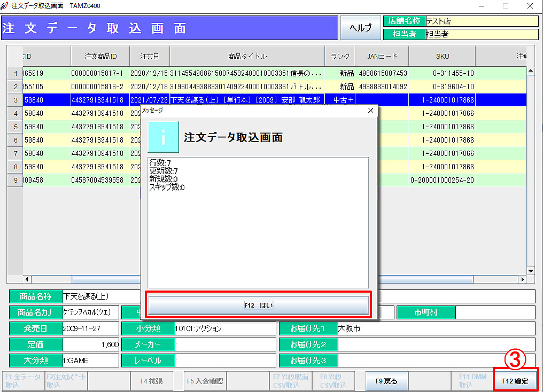Select row number 1 in the table
Image resolution: width=543 pixels, height=392 pixels.
pos(15,73)
